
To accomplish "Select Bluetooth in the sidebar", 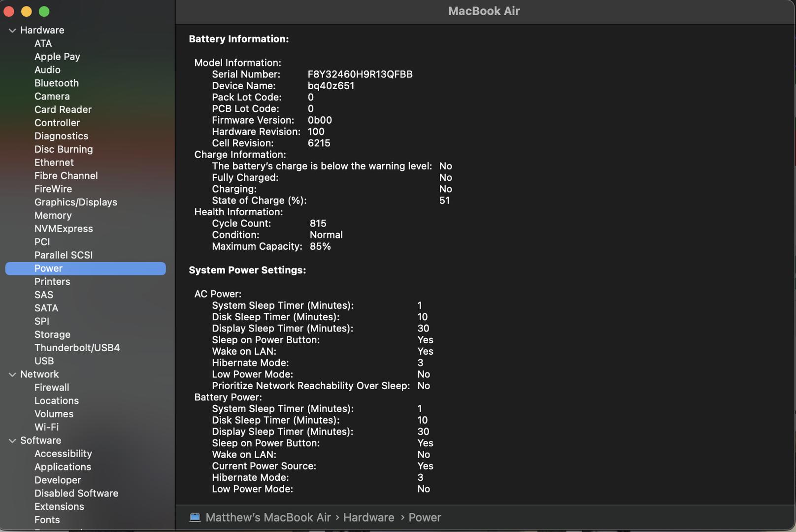I will 56,83.
